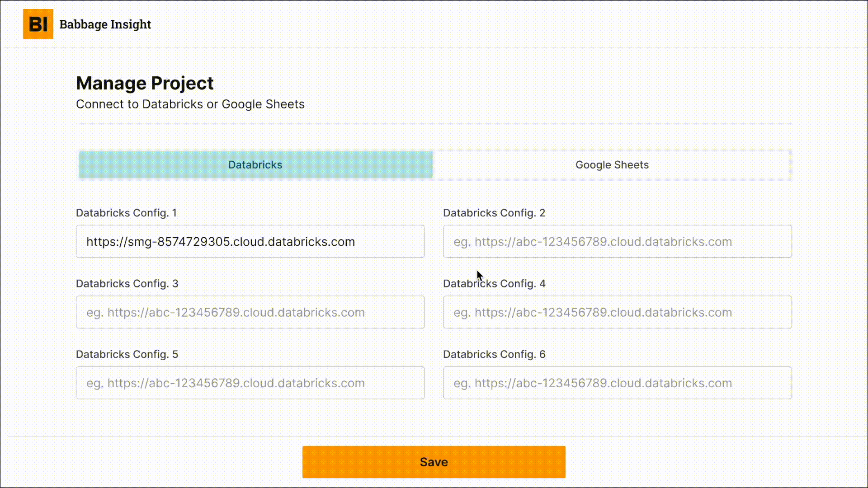Click the Databricks Config. 4 input field
868x488 pixels.
[x=617, y=312]
